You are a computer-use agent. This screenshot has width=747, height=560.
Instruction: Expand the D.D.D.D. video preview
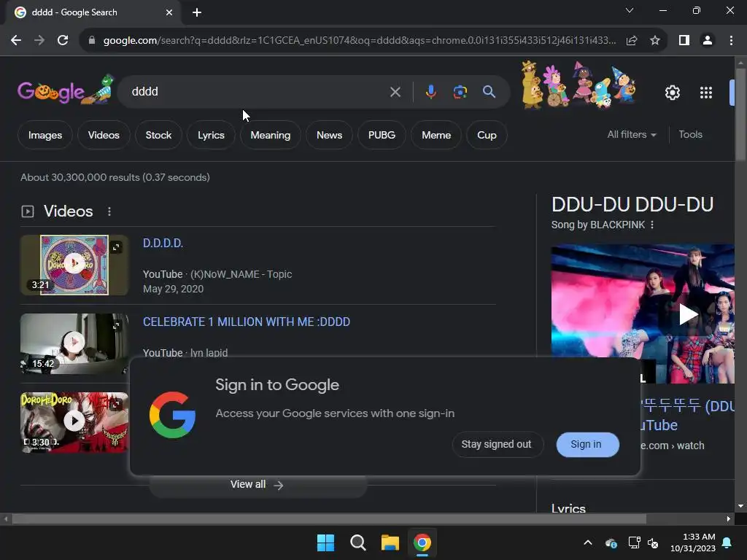click(116, 246)
